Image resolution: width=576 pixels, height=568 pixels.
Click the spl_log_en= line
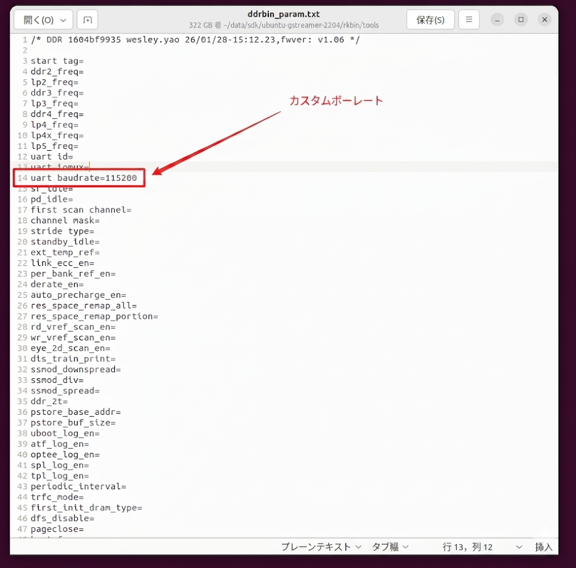click(x=60, y=465)
